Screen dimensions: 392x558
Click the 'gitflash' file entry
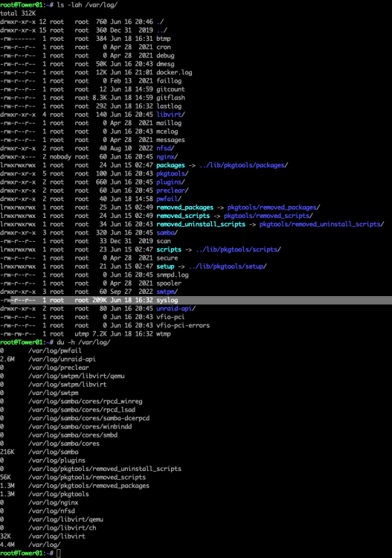tap(171, 98)
